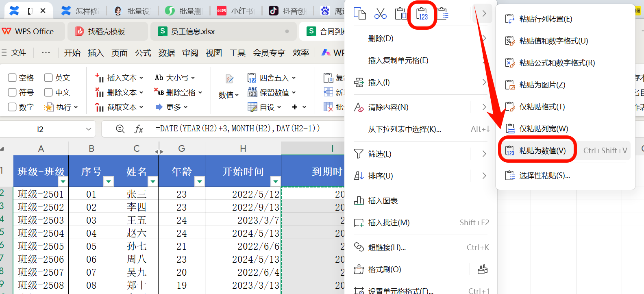Viewport: 644px width, 294px height.
Task: Toggle the 英文 checkbox
Action: pos(48,78)
